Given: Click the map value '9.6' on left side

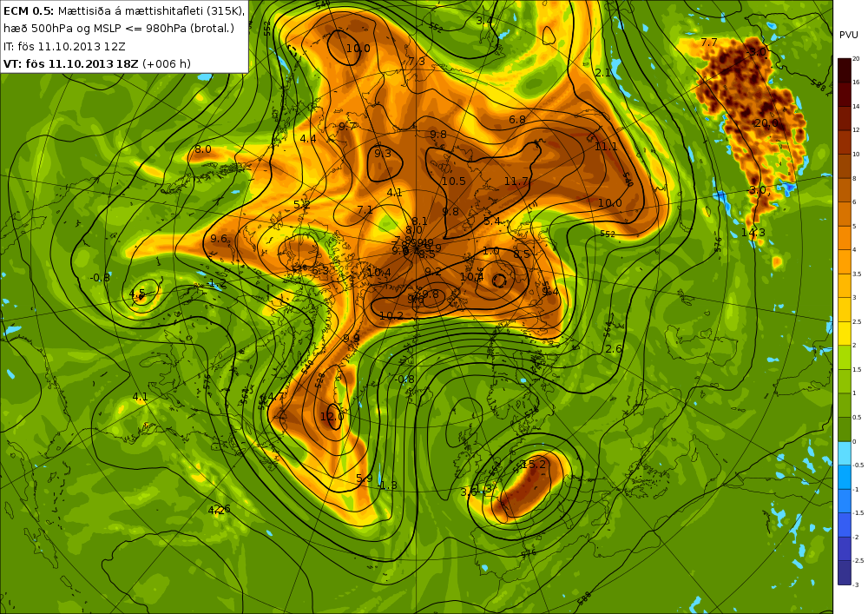Looking at the screenshot, I should coord(219,239).
